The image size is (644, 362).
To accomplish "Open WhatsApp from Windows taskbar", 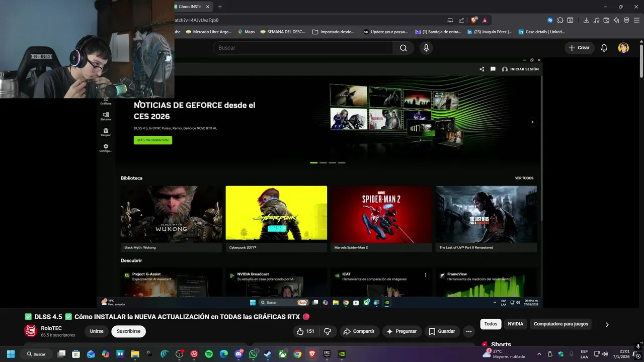I will (253, 354).
